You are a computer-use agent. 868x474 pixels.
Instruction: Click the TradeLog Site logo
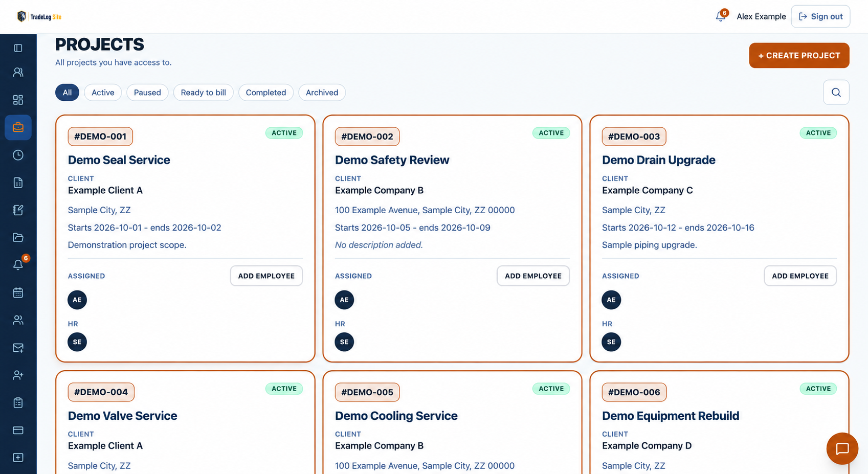(39, 16)
